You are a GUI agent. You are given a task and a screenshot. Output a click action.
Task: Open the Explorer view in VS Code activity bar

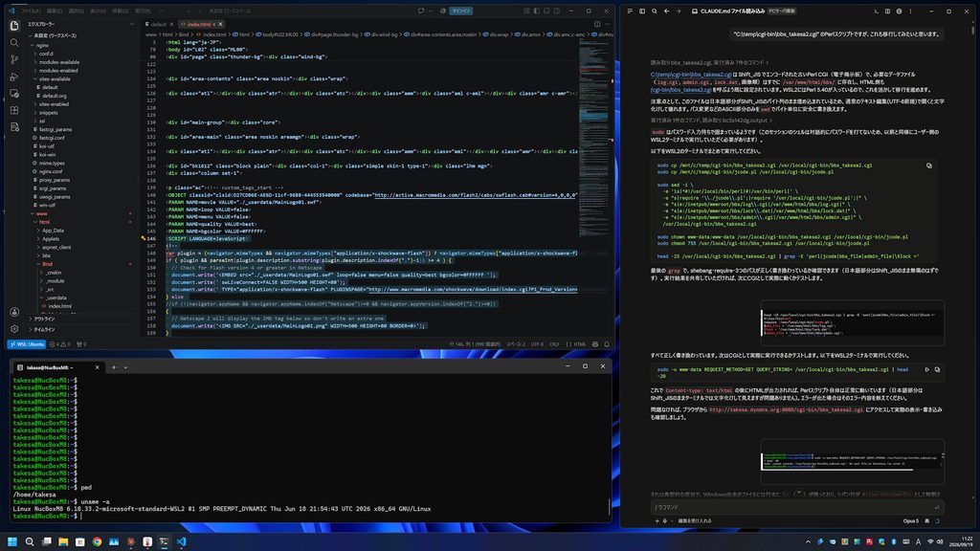[14, 26]
